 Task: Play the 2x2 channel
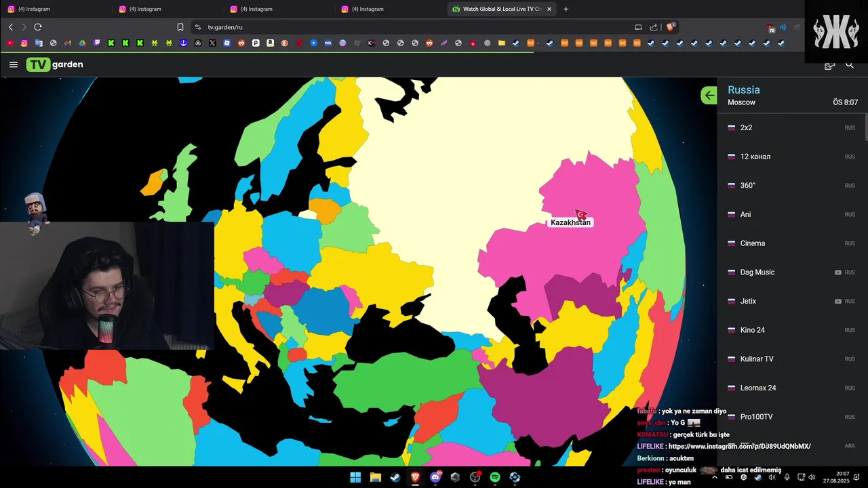(x=791, y=127)
